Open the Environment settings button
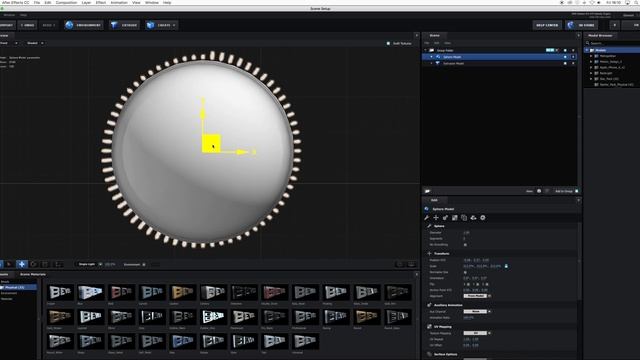 (83, 25)
